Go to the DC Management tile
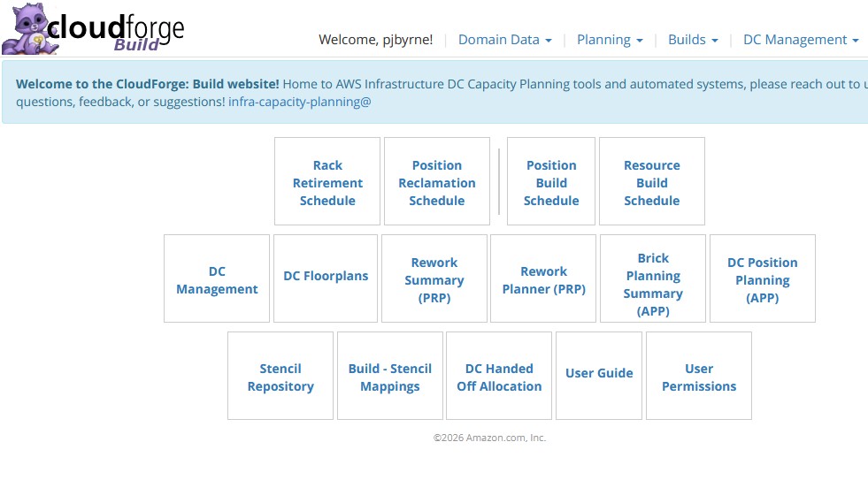Screen dimensions: 868x503 point(217,279)
